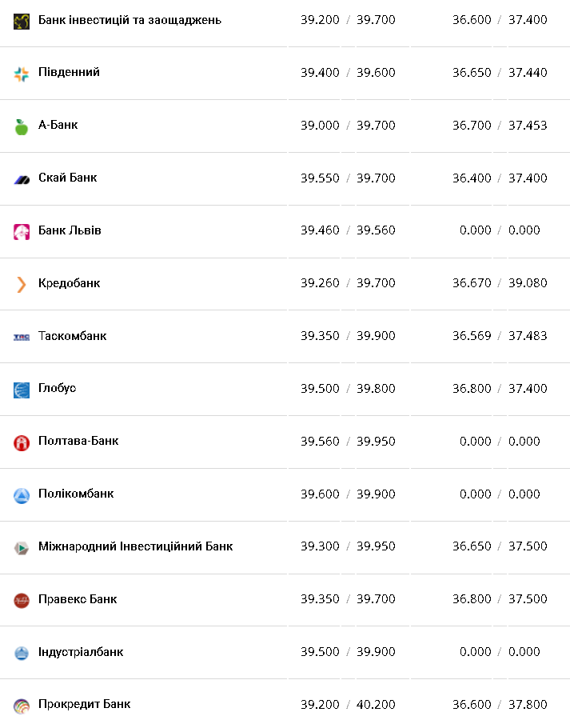Click the green apple А-Банк icon
570x728 pixels.
pyautogui.click(x=22, y=126)
